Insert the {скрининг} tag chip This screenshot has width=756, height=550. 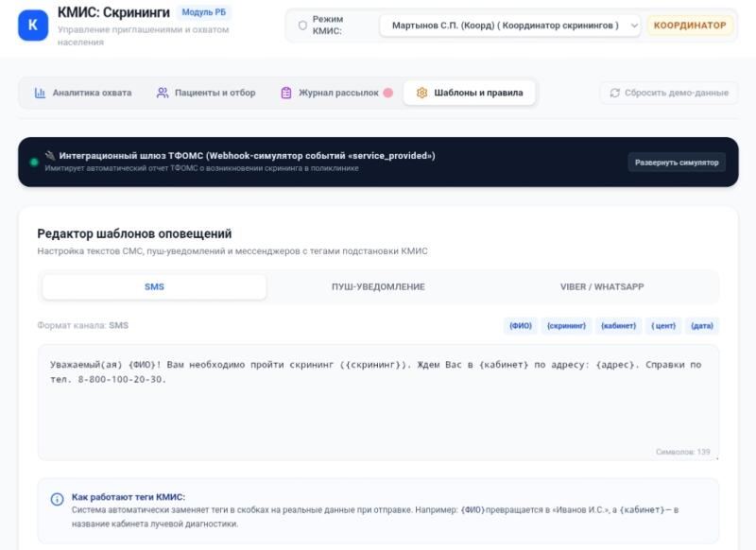pyautogui.click(x=566, y=326)
